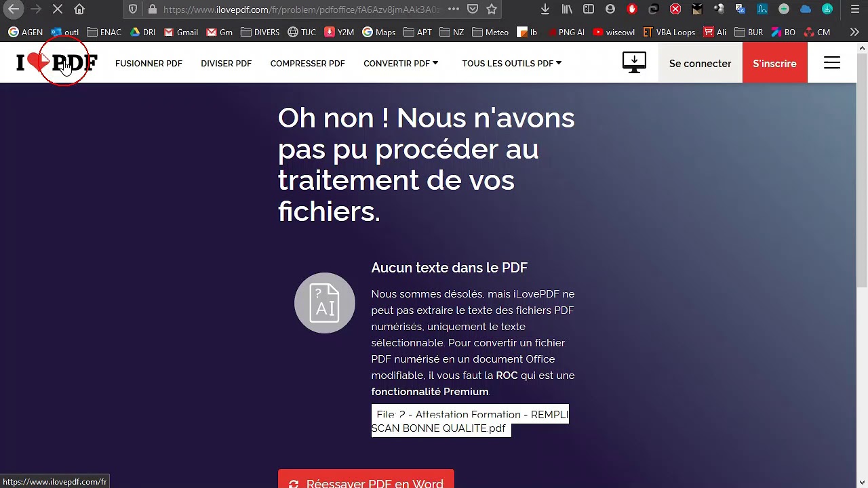868x488 pixels.
Task: Open Gm mail bookmark
Action: pyautogui.click(x=220, y=32)
